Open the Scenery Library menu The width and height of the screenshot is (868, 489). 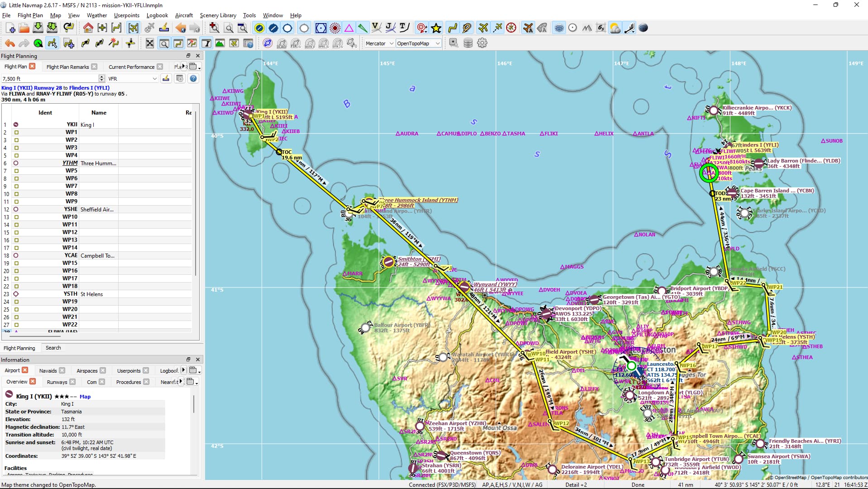(218, 15)
